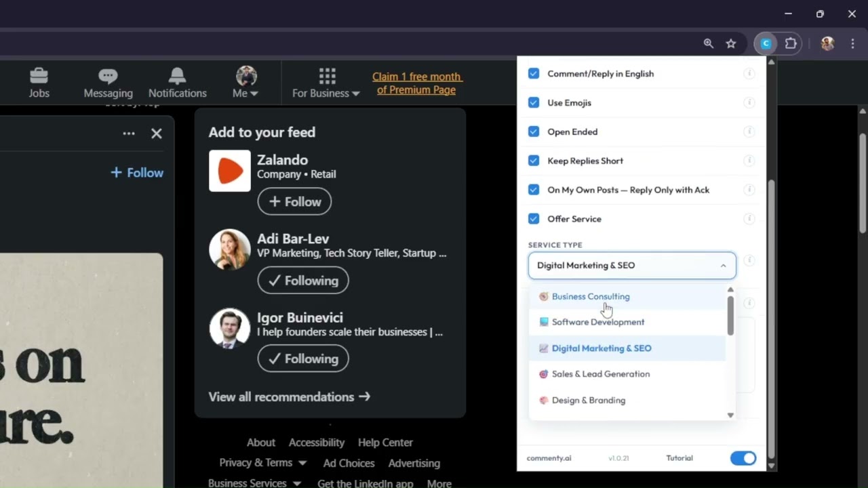Screen dimensions: 868x488
Task: Follow the post author via + Follow
Action: (x=137, y=173)
